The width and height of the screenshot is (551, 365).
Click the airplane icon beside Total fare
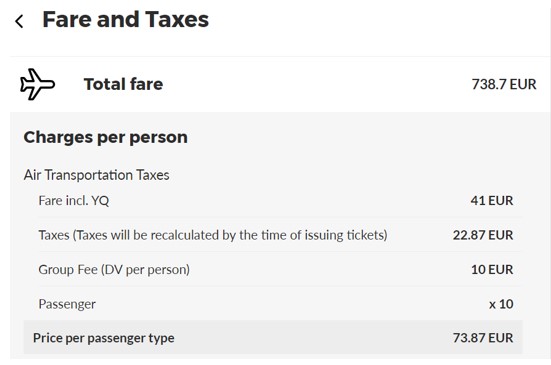click(x=38, y=84)
